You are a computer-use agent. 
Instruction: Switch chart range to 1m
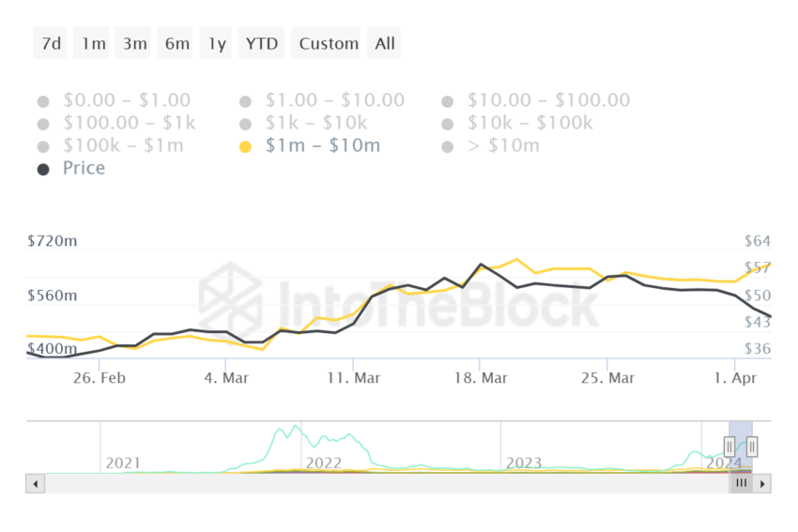tap(93, 43)
